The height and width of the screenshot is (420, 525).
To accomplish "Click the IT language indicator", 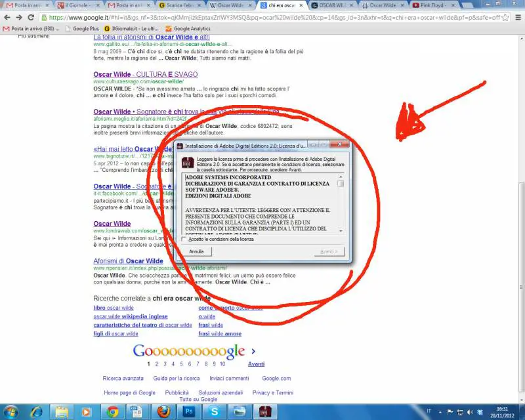I will tap(429, 411).
